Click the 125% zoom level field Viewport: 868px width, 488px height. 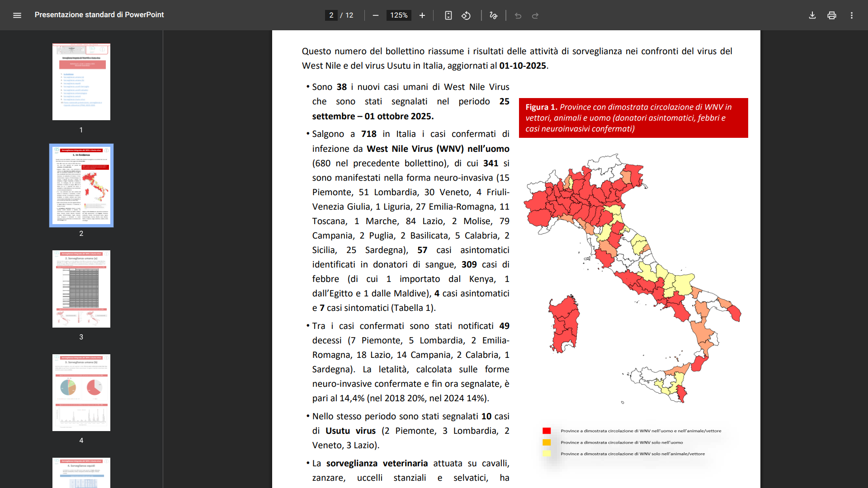pos(399,15)
